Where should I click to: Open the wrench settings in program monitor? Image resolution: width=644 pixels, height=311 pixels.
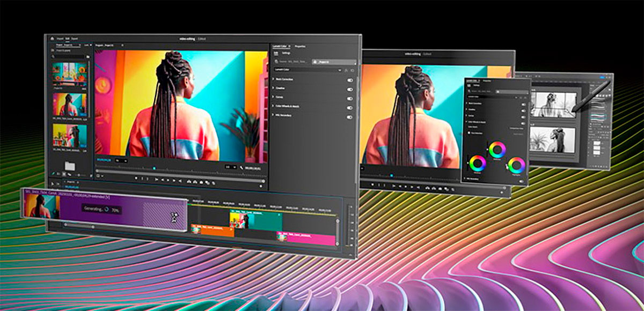(241, 168)
